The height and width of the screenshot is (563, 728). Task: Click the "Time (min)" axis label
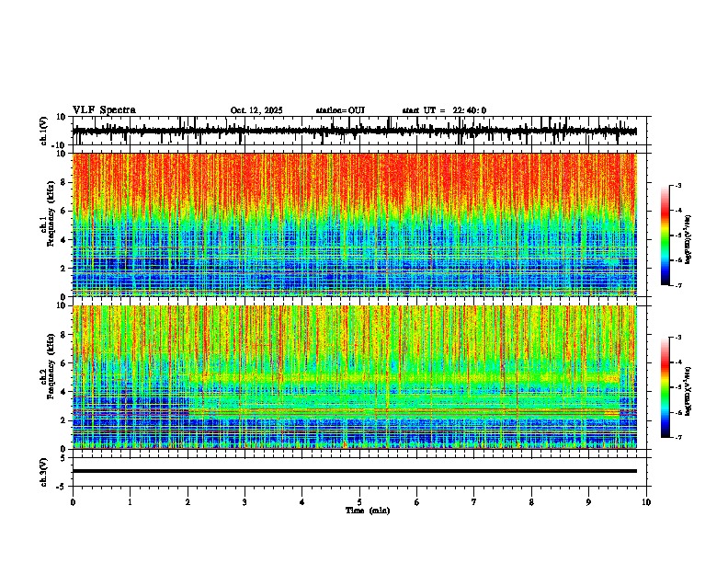coord(368,511)
